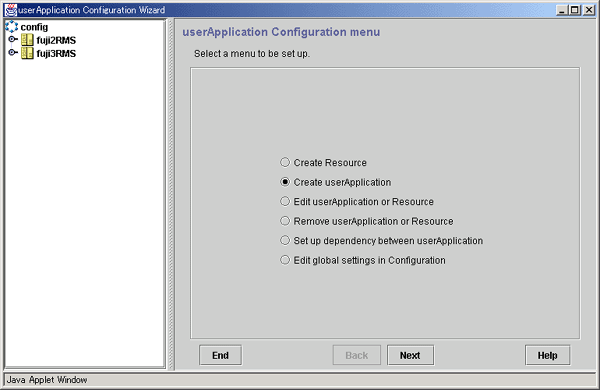Open Help for the wizard
This screenshot has width=600, height=390.
click(x=548, y=355)
